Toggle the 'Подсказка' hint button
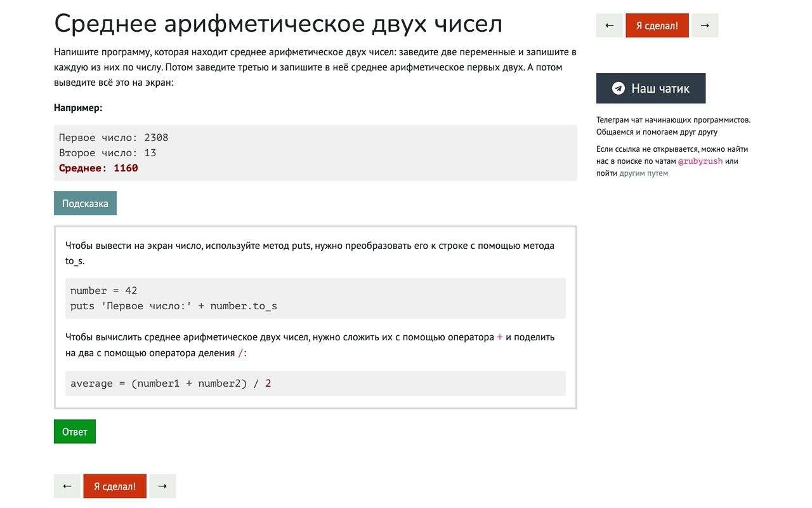Screen dimensions: 812x508 tap(85, 203)
